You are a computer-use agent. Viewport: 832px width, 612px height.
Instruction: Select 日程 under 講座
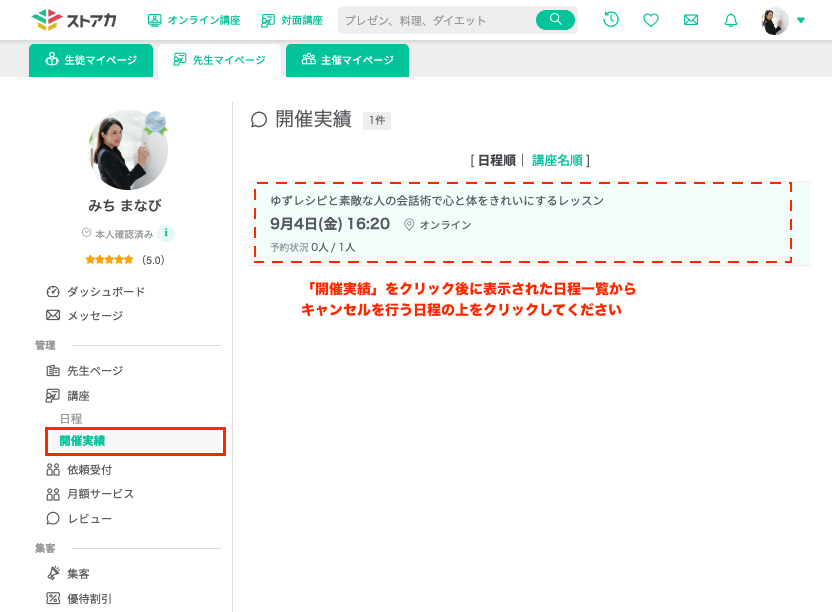click(x=71, y=419)
